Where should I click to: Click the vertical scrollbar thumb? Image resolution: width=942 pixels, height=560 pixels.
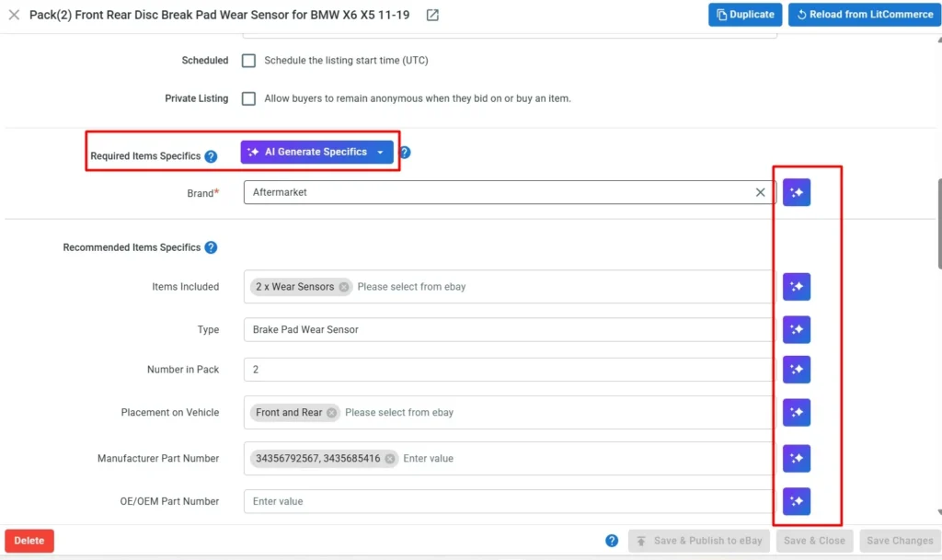[x=939, y=223]
